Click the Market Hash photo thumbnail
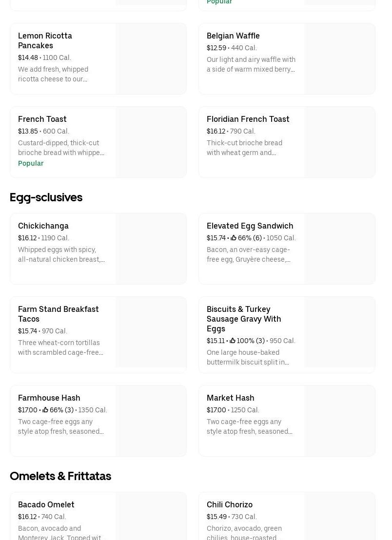The image size is (392, 540). (339, 421)
